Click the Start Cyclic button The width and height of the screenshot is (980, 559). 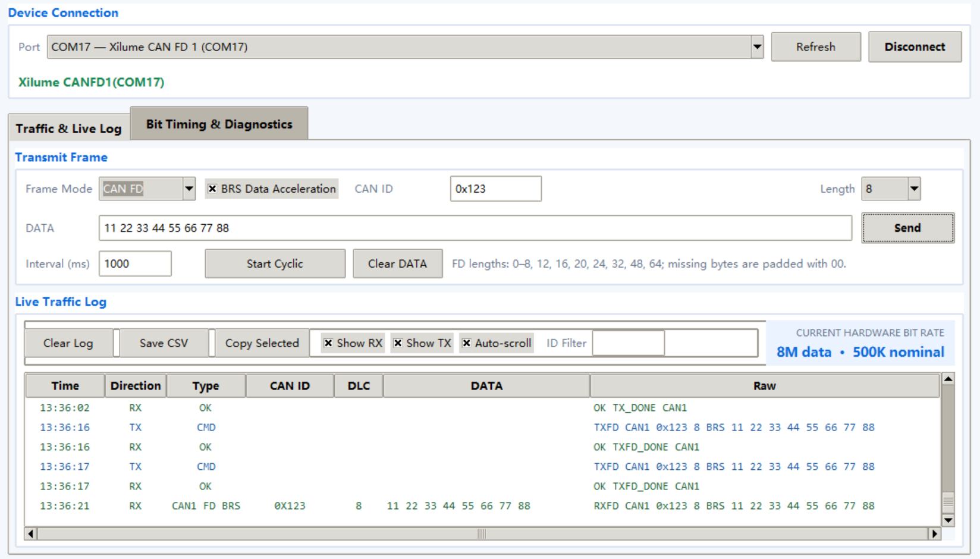[275, 263]
